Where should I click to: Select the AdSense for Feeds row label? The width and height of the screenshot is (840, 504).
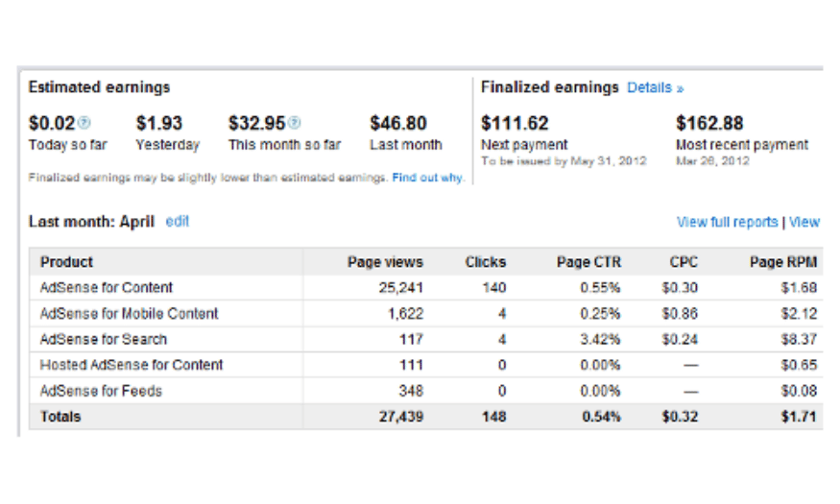point(101,391)
